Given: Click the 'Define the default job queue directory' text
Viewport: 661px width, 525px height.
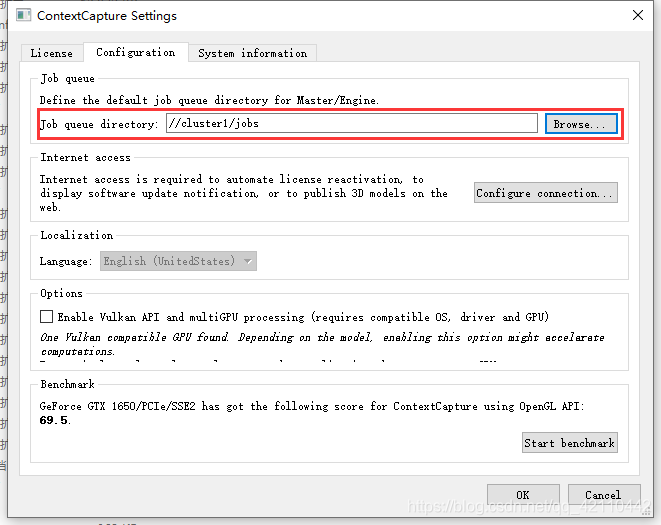Looking at the screenshot, I should [x=210, y=100].
